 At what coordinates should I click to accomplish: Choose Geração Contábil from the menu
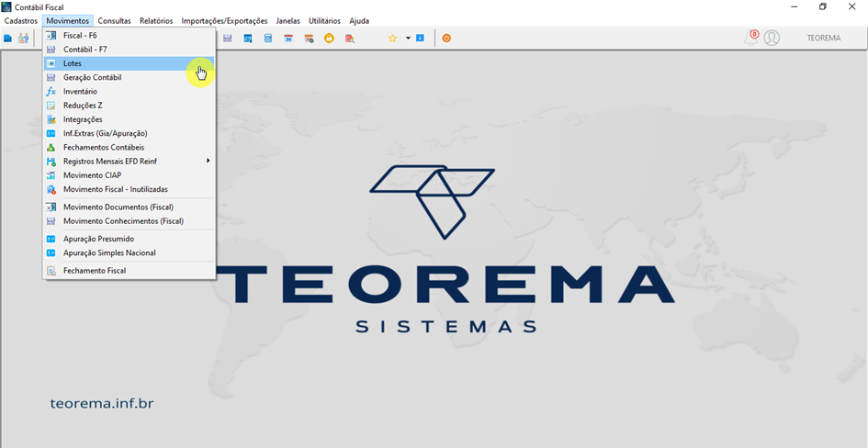click(x=129, y=77)
